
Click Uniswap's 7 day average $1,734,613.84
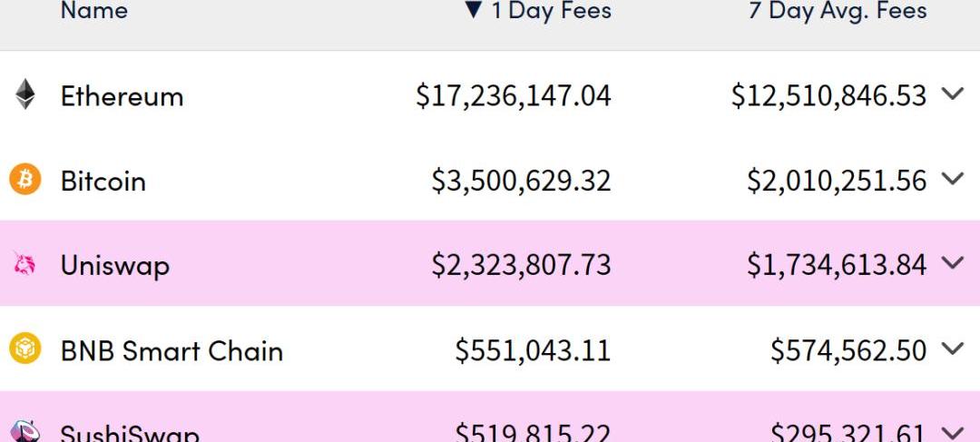[x=836, y=265]
